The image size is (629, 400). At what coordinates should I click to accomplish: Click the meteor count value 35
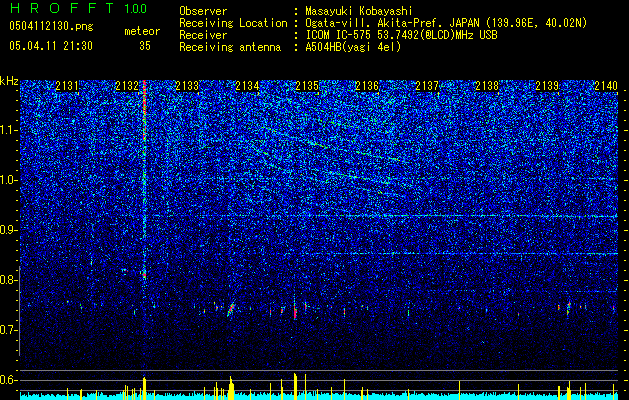point(145,46)
